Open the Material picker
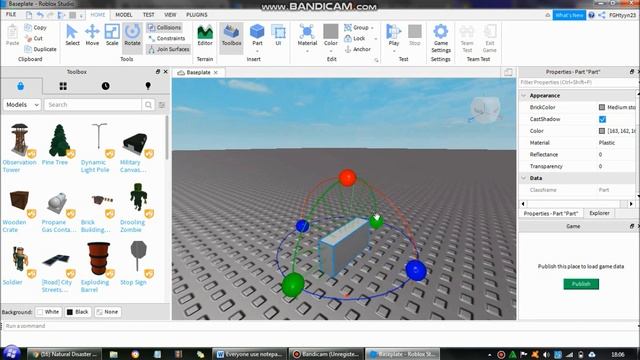The image size is (640, 360). pos(307,35)
